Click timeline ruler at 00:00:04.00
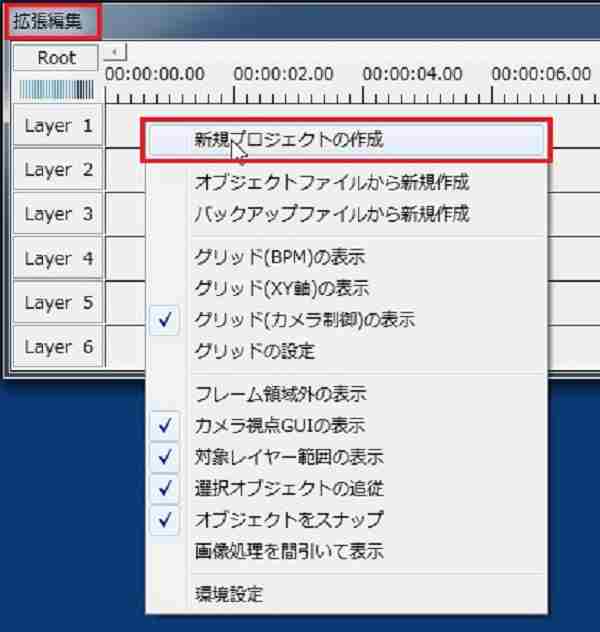Screen dimensions: 600x632 pyautogui.click(x=412, y=74)
